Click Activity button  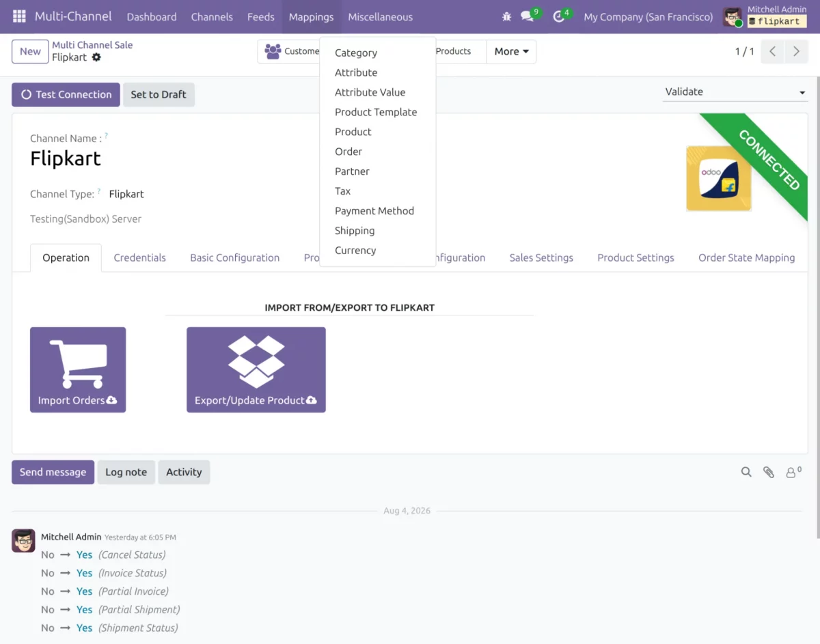click(184, 472)
